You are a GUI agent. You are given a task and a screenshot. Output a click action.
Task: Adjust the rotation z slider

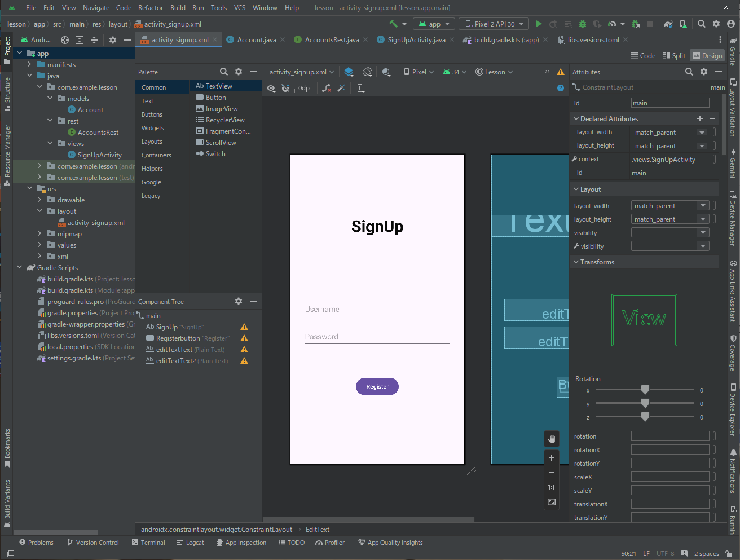click(x=645, y=417)
